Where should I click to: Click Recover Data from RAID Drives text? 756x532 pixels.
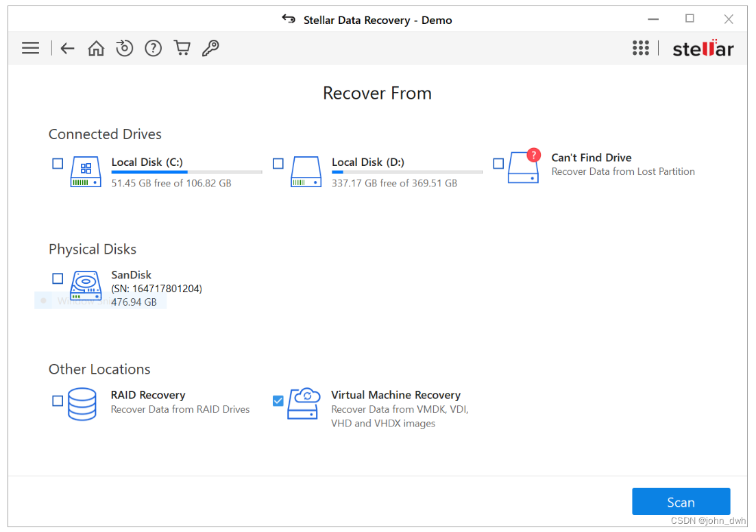pyautogui.click(x=180, y=409)
